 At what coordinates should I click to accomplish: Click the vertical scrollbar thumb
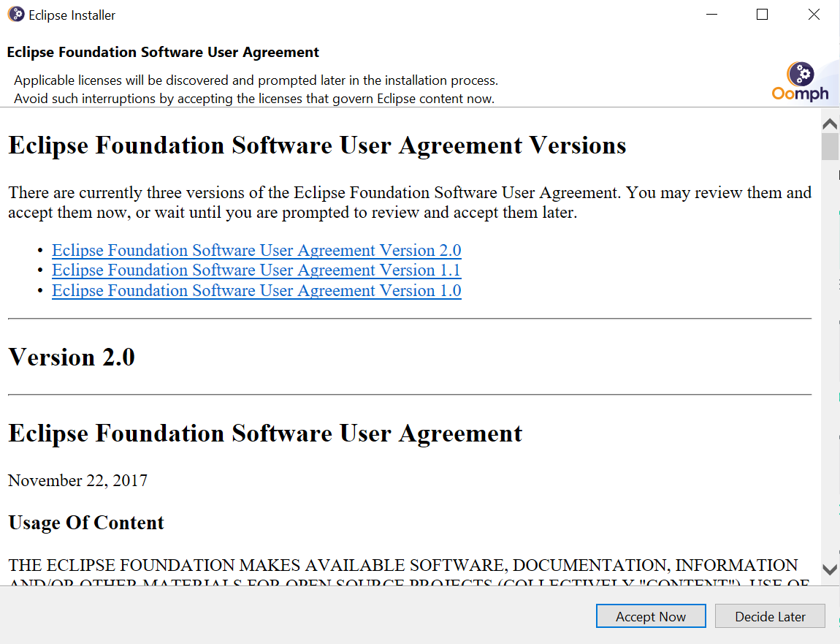tap(830, 146)
